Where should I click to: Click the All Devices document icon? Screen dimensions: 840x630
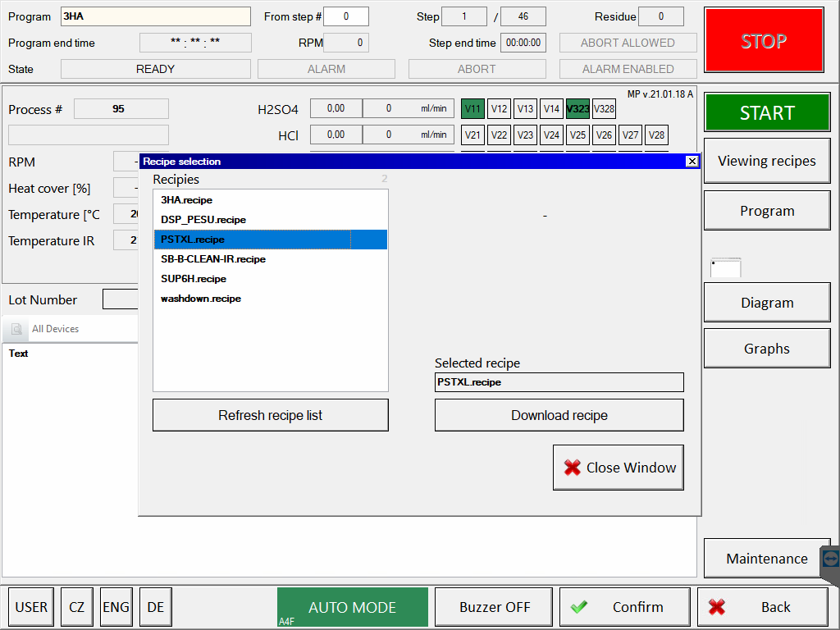16,329
